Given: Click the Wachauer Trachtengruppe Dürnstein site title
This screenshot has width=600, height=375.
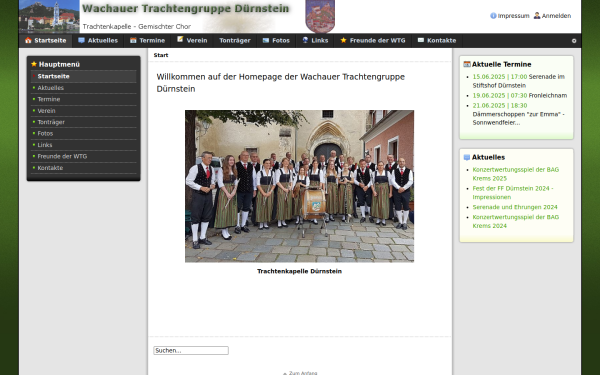Looking at the screenshot, I should pyautogui.click(x=186, y=8).
